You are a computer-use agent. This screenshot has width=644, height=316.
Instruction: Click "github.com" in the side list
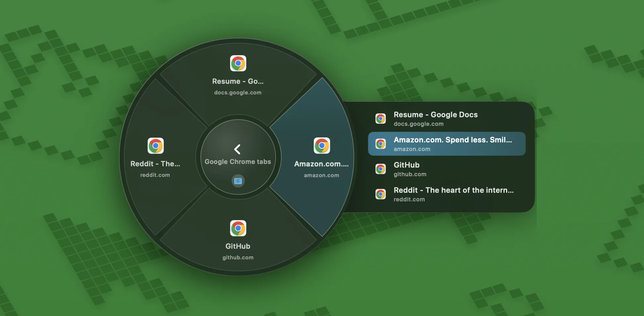[410, 174]
